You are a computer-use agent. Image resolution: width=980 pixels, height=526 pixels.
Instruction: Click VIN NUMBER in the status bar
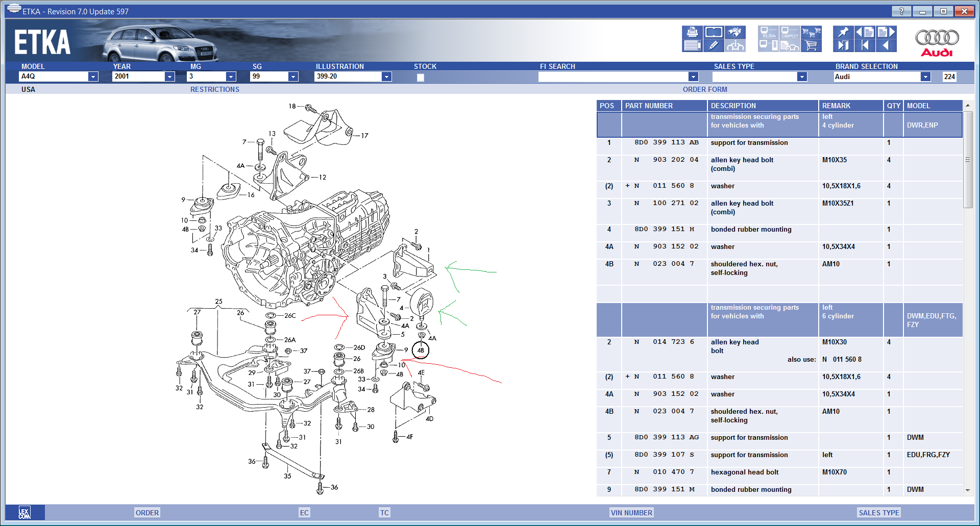[631, 513]
